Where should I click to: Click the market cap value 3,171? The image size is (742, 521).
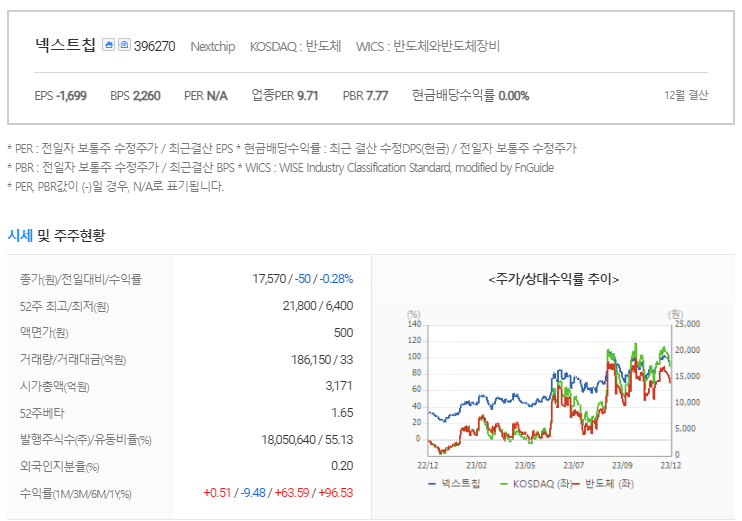pos(339,386)
